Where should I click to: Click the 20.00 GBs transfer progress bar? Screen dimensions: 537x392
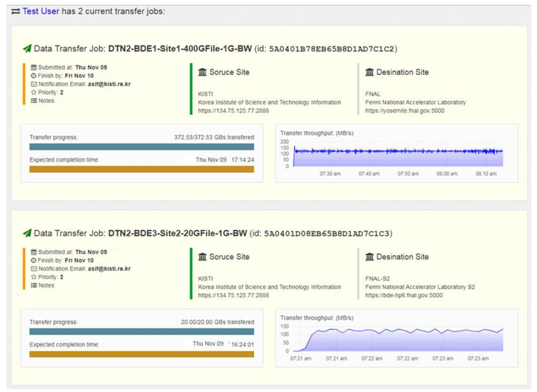click(142, 331)
